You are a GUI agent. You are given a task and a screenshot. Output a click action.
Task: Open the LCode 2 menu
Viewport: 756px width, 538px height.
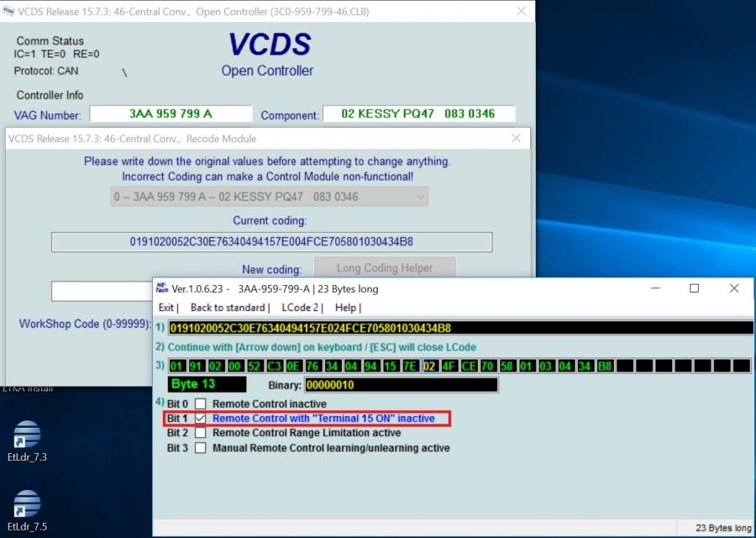tap(300, 308)
